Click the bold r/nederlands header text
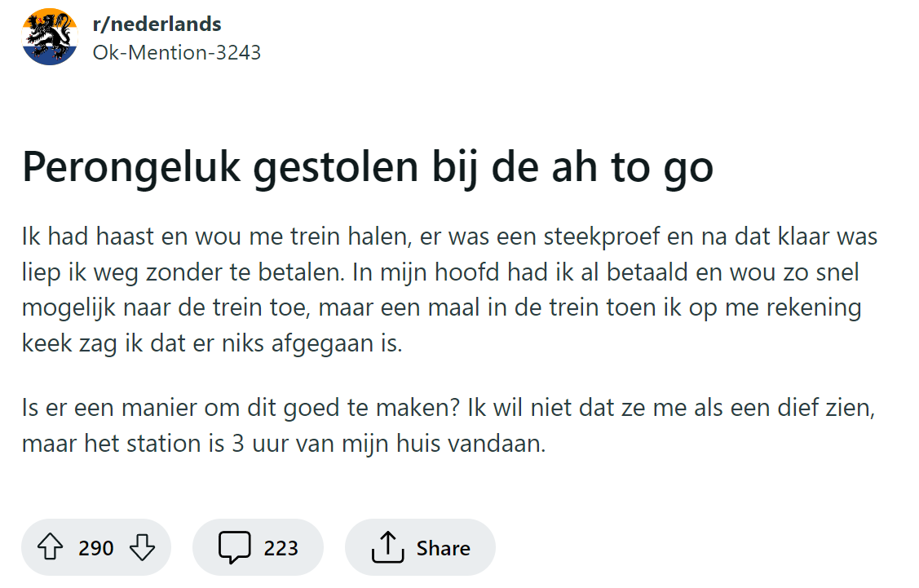This screenshot has height=588, width=919. [x=155, y=24]
